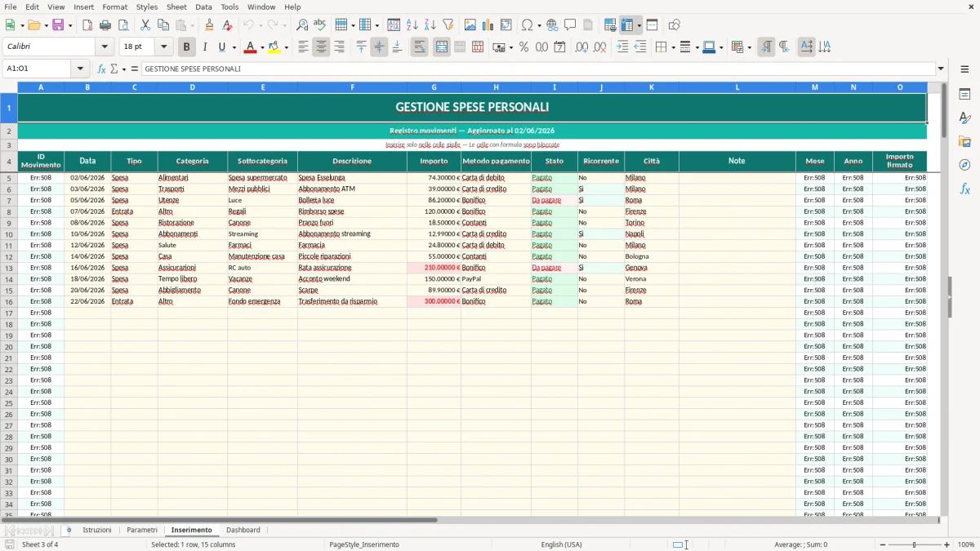
Task: Click column G header
Action: point(434,87)
